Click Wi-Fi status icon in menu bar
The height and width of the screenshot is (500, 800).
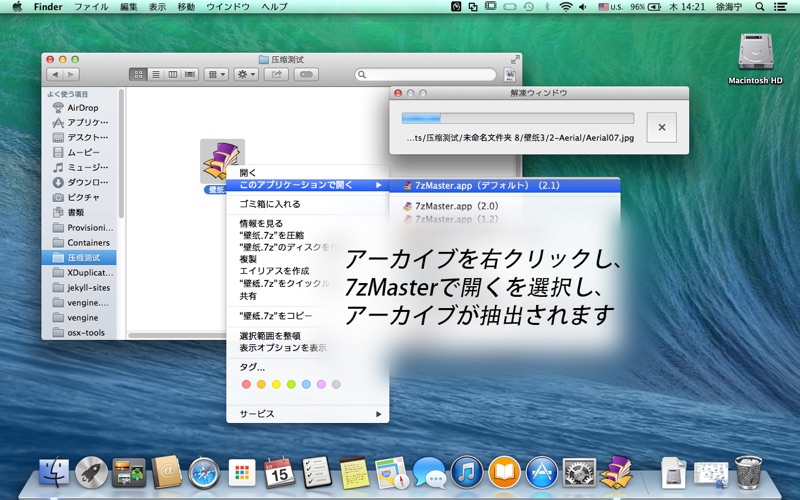pyautogui.click(x=565, y=7)
